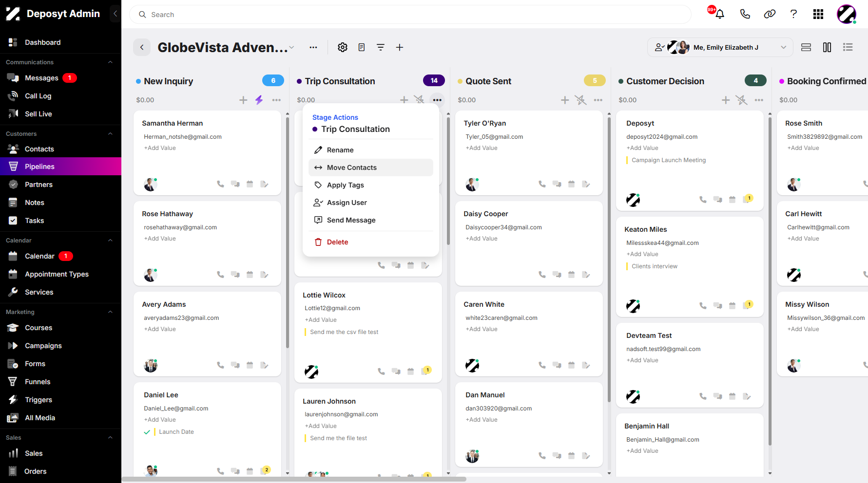The image size is (868, 483).
Task: Open notes icon on Deposyt card
Action: [x=748, y=199]
